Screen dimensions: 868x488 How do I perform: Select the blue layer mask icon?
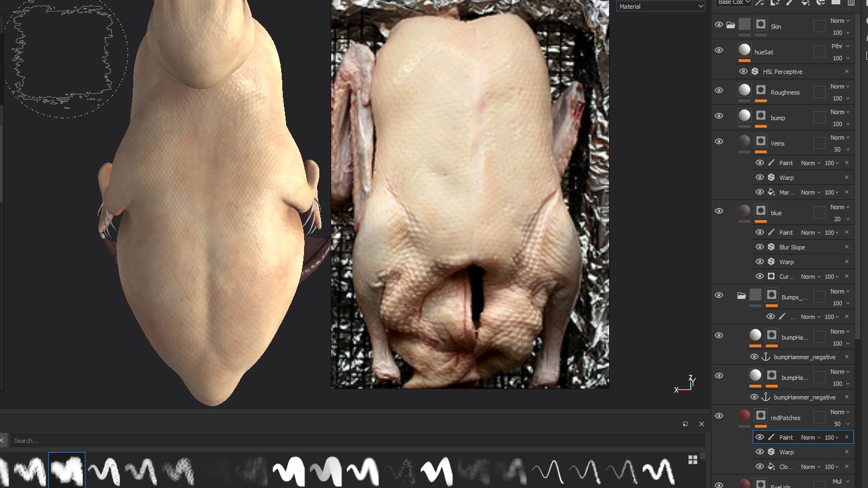tap(761, 210)
